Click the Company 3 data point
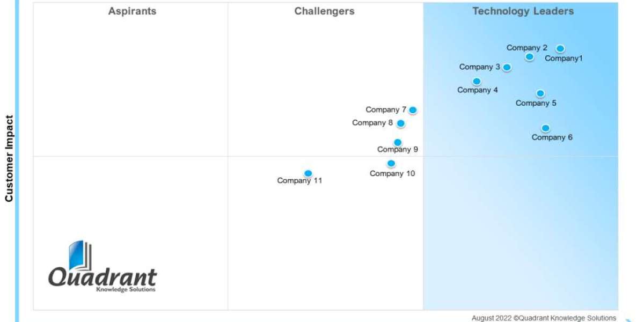 [x=507, y=67]
